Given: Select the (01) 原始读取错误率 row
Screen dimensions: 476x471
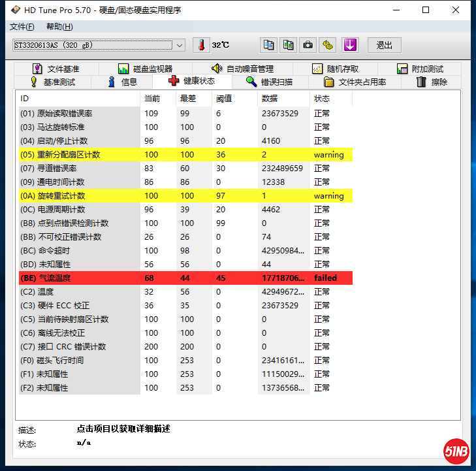Looking at the screenshot, I should [185, 114].
